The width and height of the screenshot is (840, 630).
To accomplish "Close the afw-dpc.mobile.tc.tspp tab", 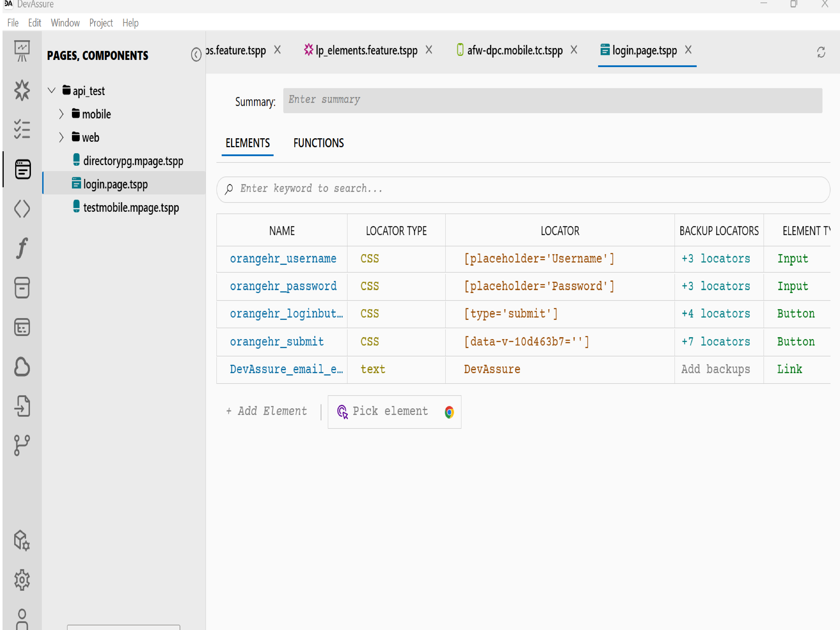I will [x=573, y=50].
